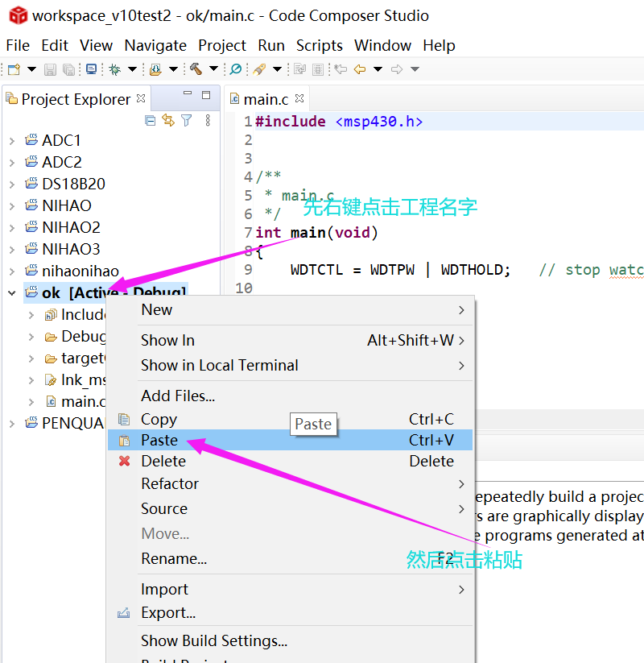Collapse all projects in Project Explorer
The width and height of the screenshot is (644, 663).
[x=151, y=118]
